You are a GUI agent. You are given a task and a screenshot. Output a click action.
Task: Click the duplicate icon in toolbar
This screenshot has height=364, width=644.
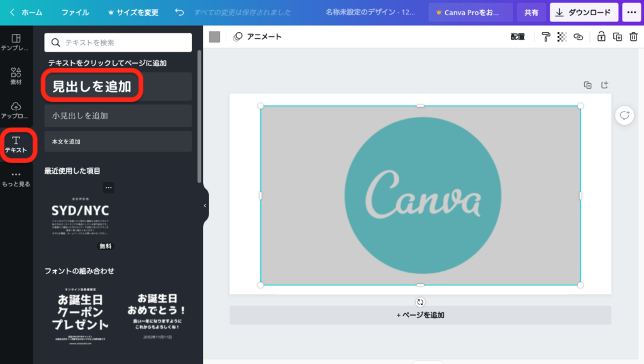(x=618, y=37)
